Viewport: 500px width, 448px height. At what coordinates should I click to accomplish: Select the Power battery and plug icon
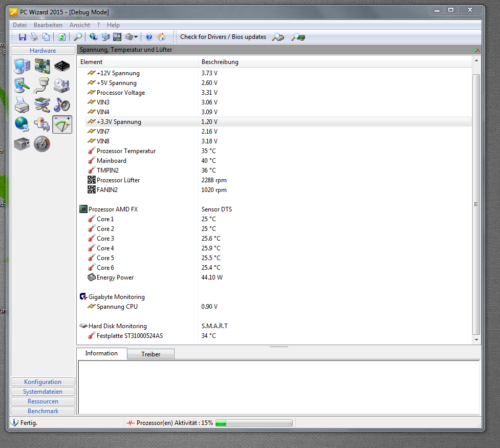click(x=42, y=124)
